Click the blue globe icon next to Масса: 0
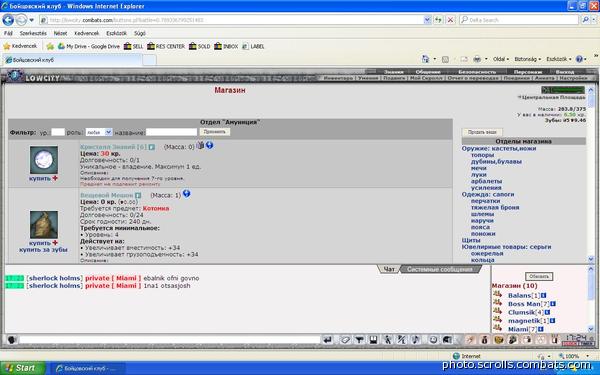 (209, 145)
